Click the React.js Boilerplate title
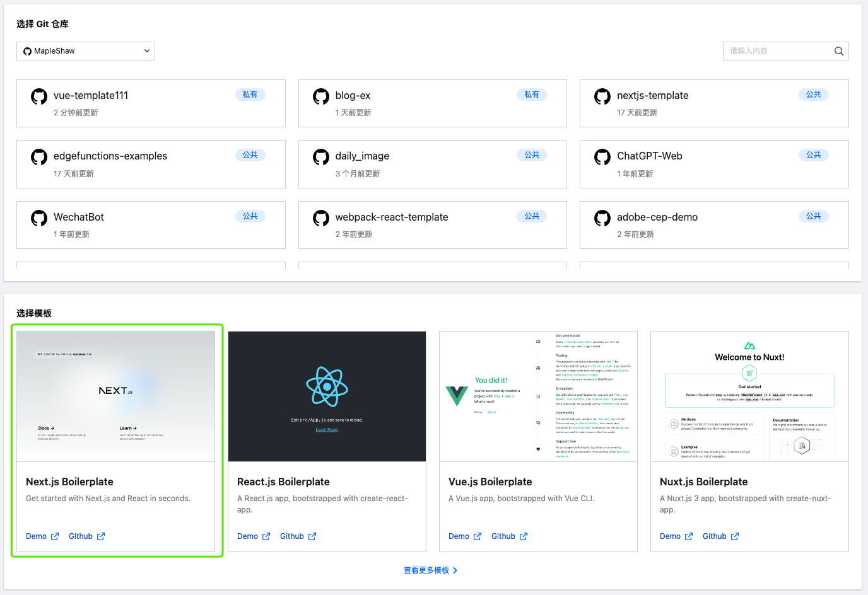Image resolution: width=868 pixels, height=595 pixels. point(283,482)
